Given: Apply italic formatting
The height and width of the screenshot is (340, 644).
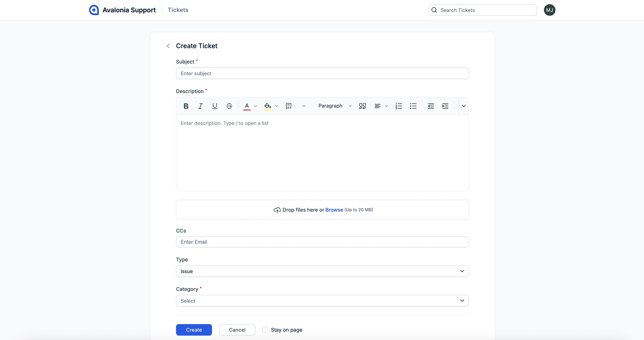Looking at the screenshot, I should point(200,106).
